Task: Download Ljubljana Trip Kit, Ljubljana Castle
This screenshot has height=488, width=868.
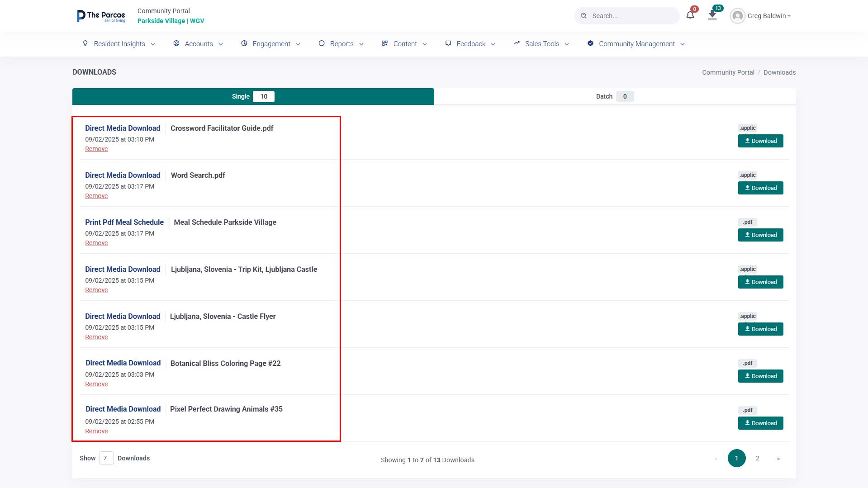Action: click(760, 282)
